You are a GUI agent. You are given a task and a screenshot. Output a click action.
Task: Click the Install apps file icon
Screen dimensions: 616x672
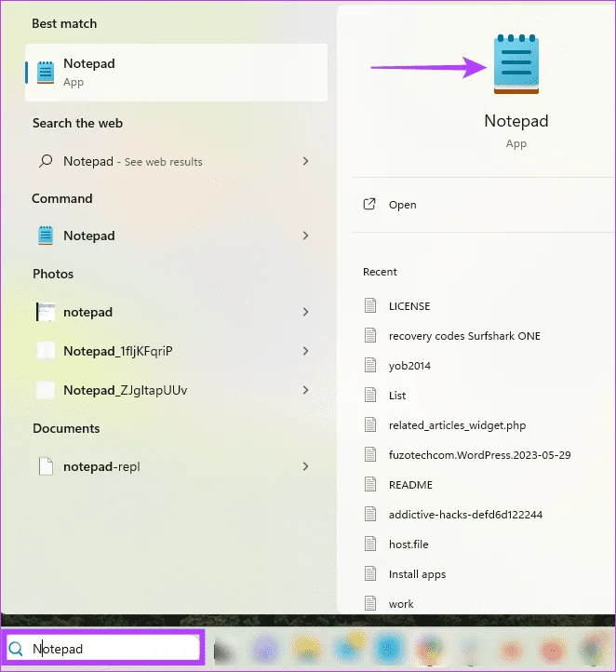370,573
